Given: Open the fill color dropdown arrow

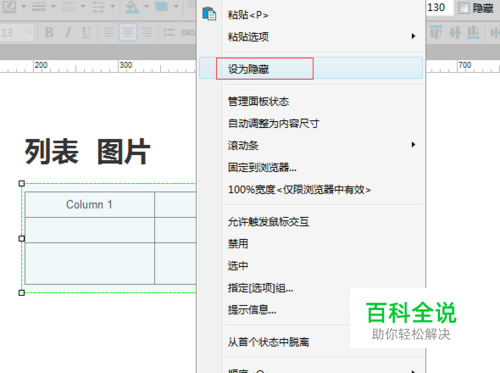Looking at the screenshot, I should [146, 6].
